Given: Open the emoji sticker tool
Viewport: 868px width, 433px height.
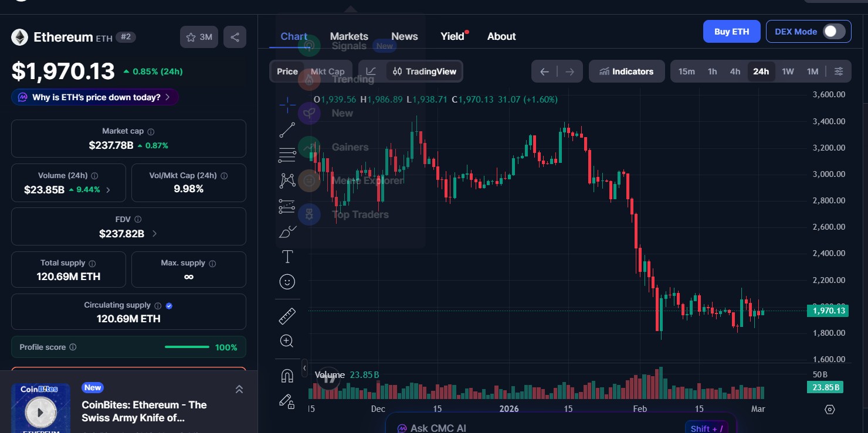Looking at the screenshot, I should pos(287,282).
